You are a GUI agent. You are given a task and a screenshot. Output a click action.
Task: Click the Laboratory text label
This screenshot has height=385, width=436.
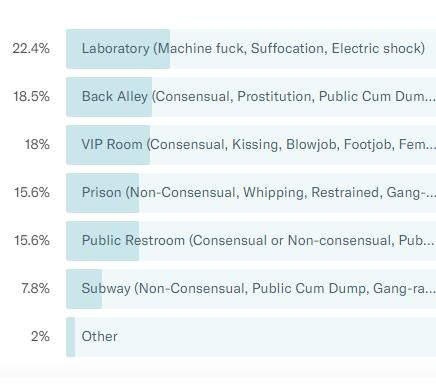tap(116, 49)
